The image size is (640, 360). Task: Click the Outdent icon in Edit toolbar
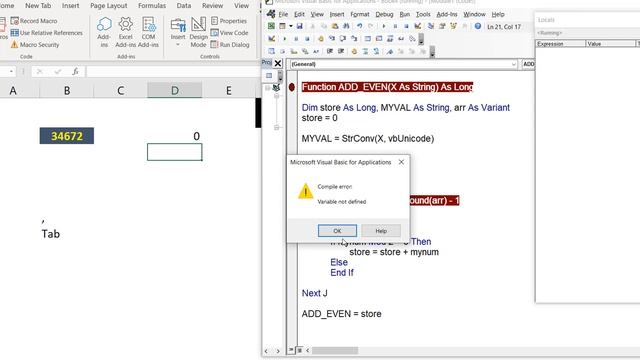341,51
